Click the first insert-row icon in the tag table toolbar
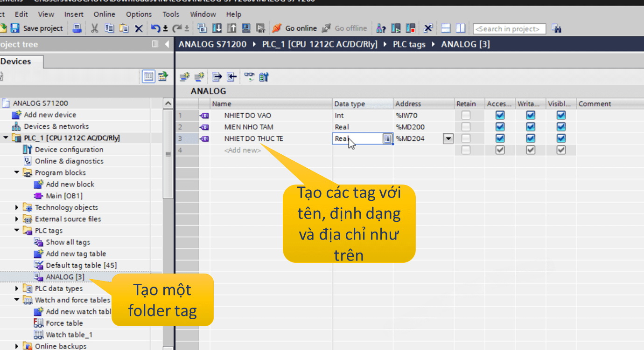 pos(185,77)
